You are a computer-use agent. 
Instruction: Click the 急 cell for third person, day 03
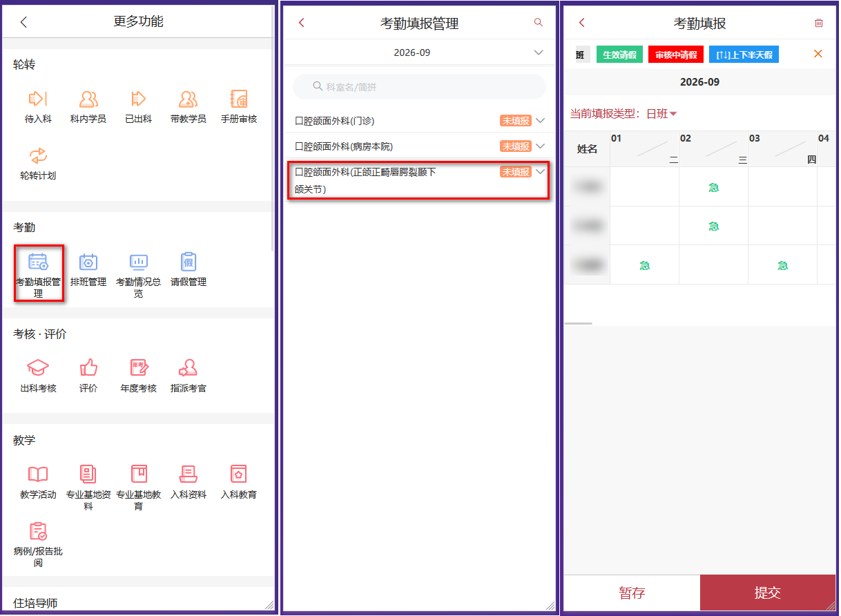click(x=782, y=265)
